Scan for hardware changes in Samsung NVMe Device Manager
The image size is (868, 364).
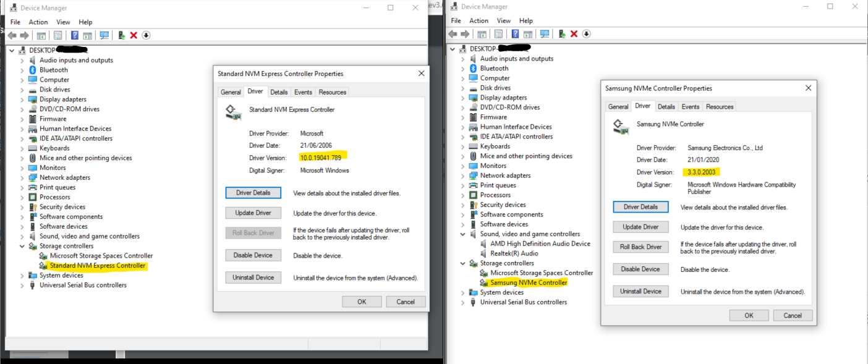coord(545,34)
